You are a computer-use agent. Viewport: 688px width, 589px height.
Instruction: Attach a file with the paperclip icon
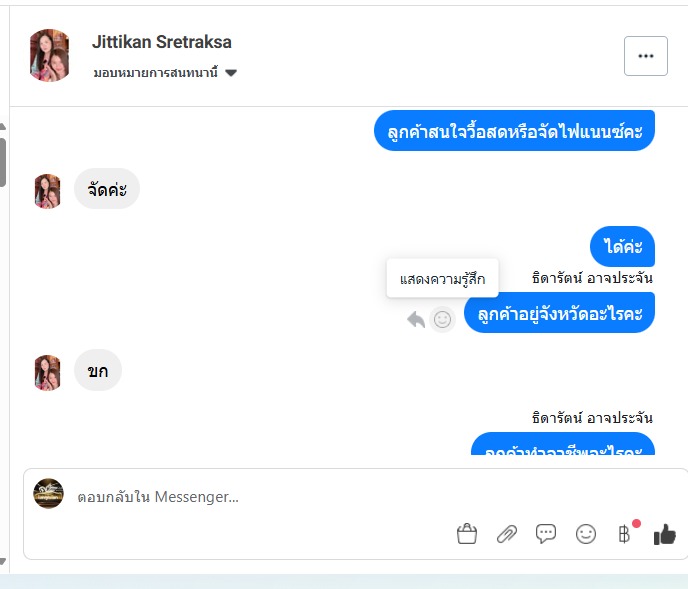click(x=506, y=534)
